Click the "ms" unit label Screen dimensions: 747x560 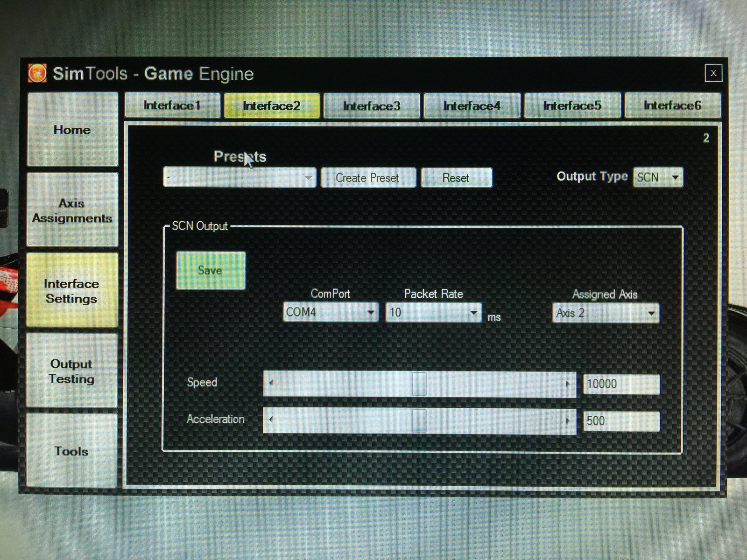494,318
